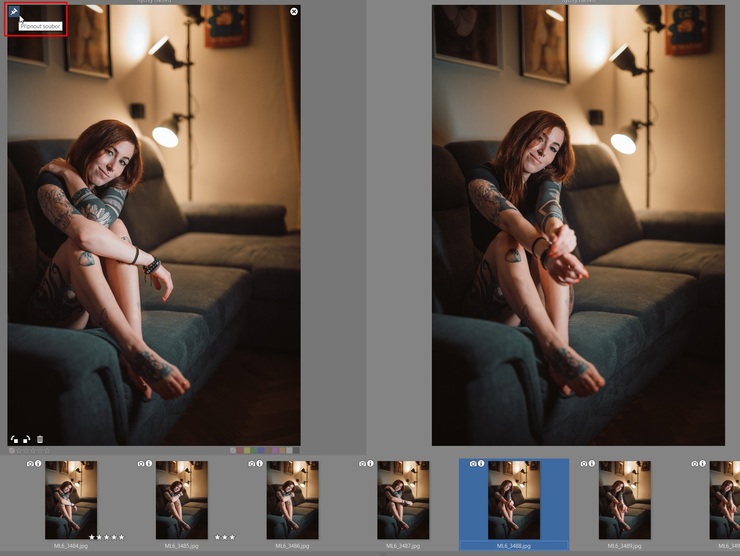Screen dimensions: 740x556
Task: Open camera info icon for ML6_3484.jpg
Action: (30, 463)
